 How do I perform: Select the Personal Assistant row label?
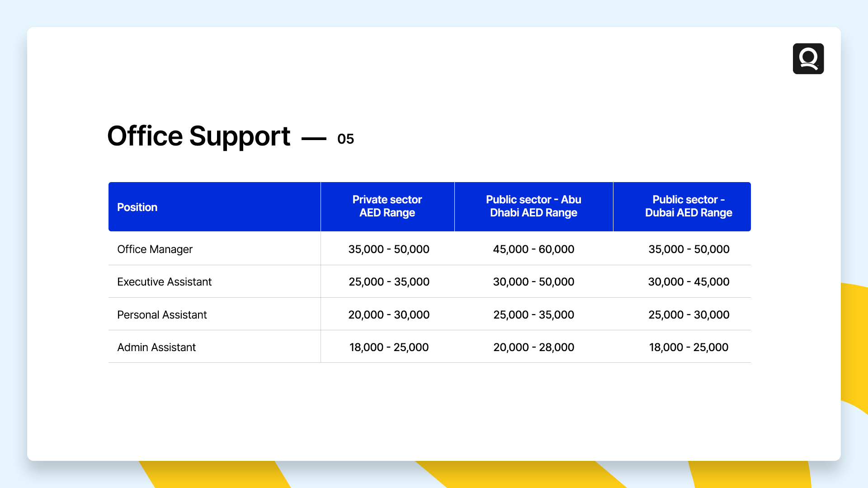[162, 314]
